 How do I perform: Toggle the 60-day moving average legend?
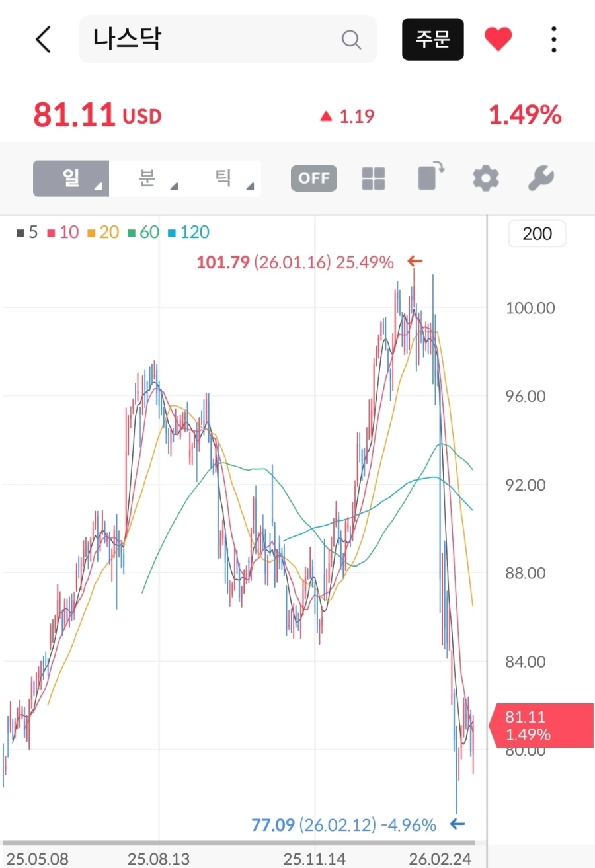point(144,232)
